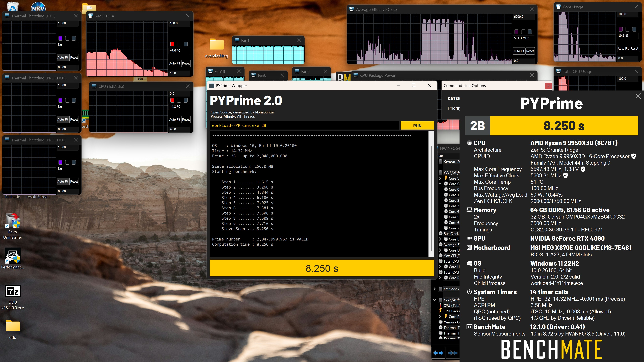Image resolution: width=644 pixels, height=362 pixels.
Task: Click Auto Fit in AMD TSI 4 window
Action: (x=174, y=64)
